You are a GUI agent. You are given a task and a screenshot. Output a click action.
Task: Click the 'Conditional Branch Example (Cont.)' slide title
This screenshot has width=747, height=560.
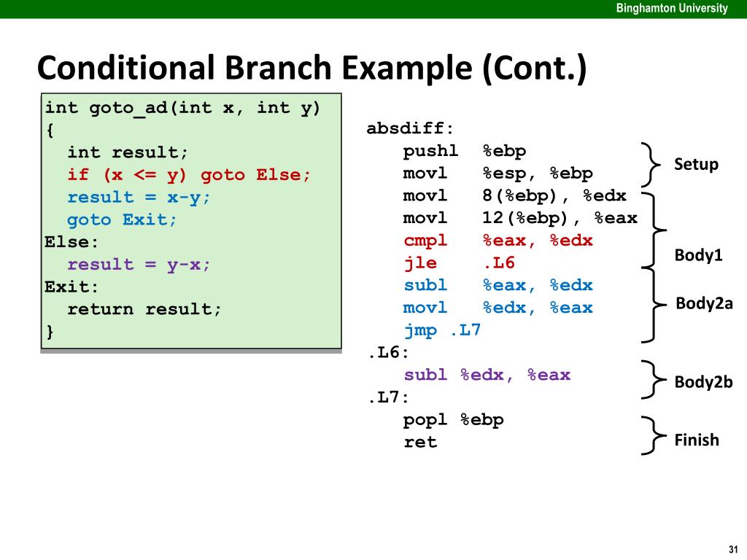click(x=311, y=68)
